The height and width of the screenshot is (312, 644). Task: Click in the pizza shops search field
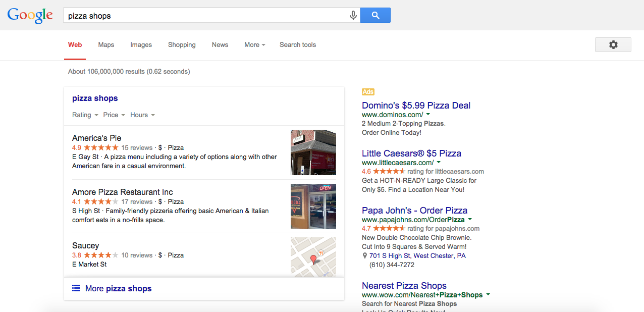204,16
